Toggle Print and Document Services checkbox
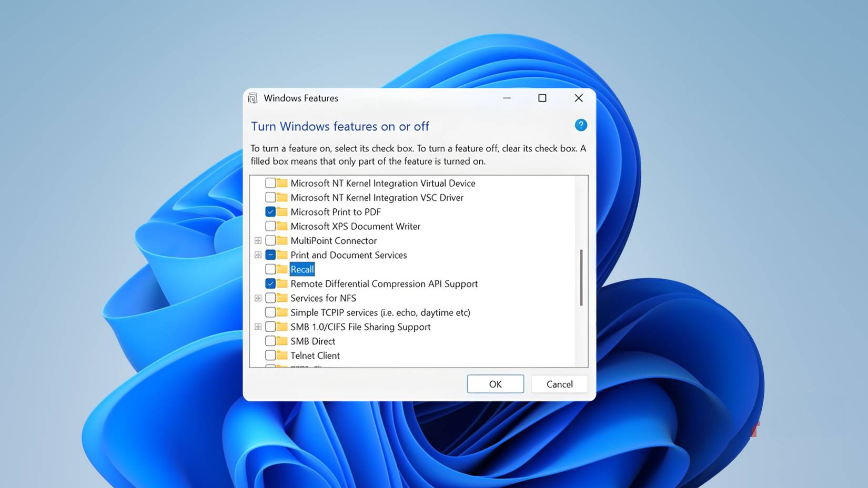 (270, 255)
